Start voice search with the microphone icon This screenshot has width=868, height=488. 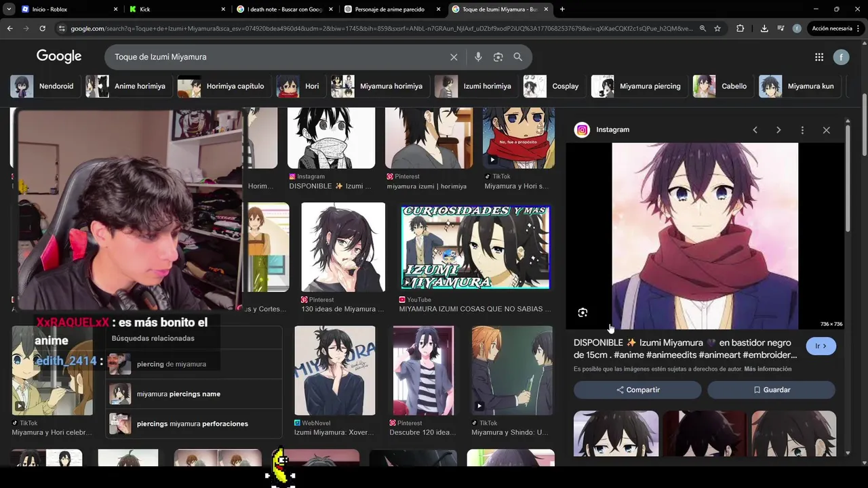478,57
